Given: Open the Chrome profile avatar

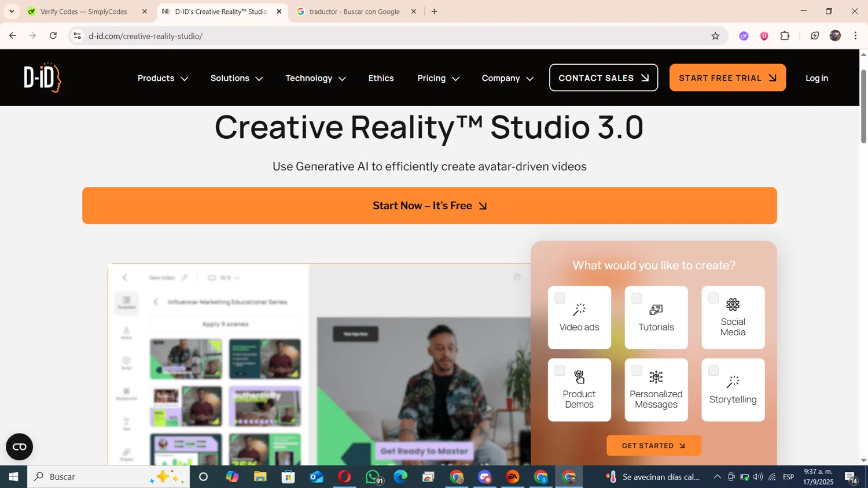Looking at the screenshot, I should coord(835,36).
